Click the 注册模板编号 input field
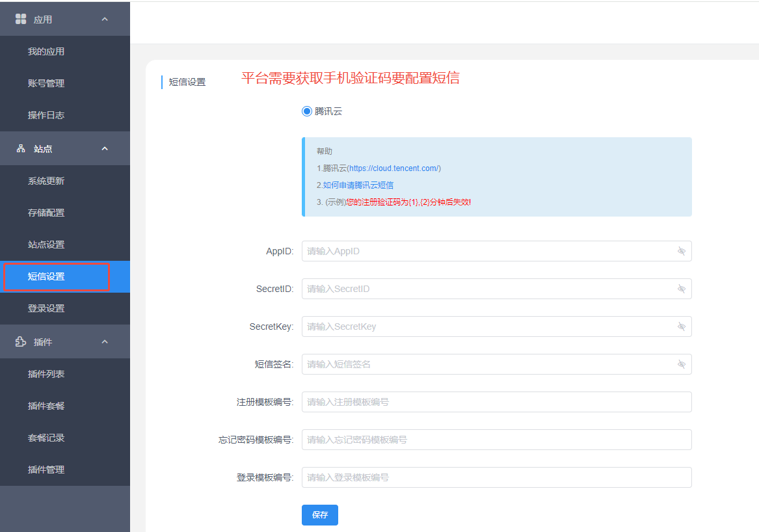Viewport: 759px width, 532px height. (x=497, y=403)
